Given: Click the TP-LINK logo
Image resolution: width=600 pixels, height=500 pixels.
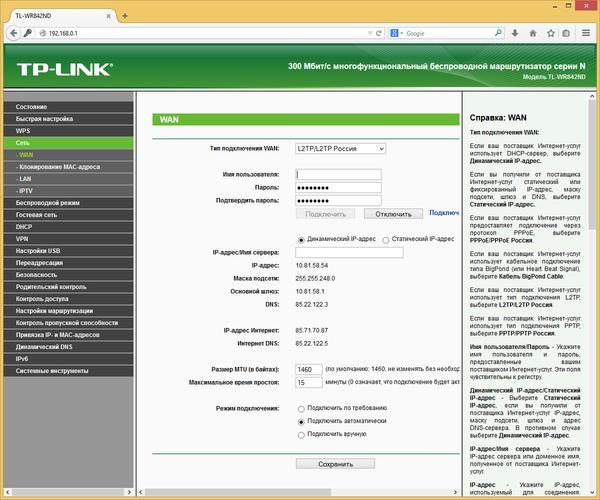Looking at the screenshot, I should 64,69.
